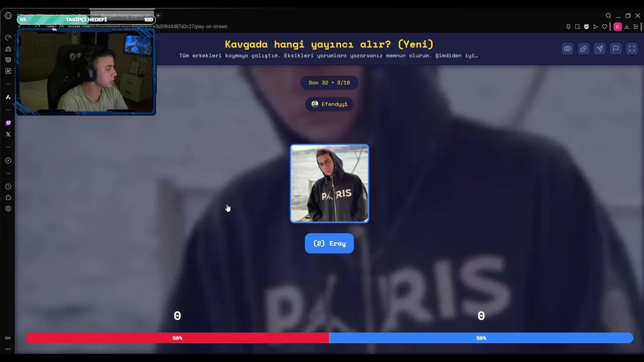The image size is (644, 362).
Task: Click the quiz title heading text
Action: pos(329,44)
